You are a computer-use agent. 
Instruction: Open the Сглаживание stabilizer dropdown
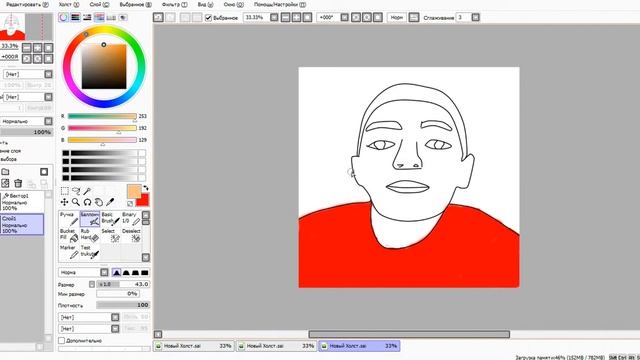(476, 17)
